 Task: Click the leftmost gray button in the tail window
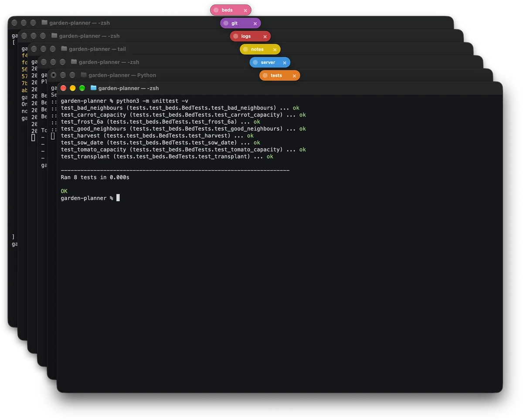pyautogui.click(x=34, y=49)
